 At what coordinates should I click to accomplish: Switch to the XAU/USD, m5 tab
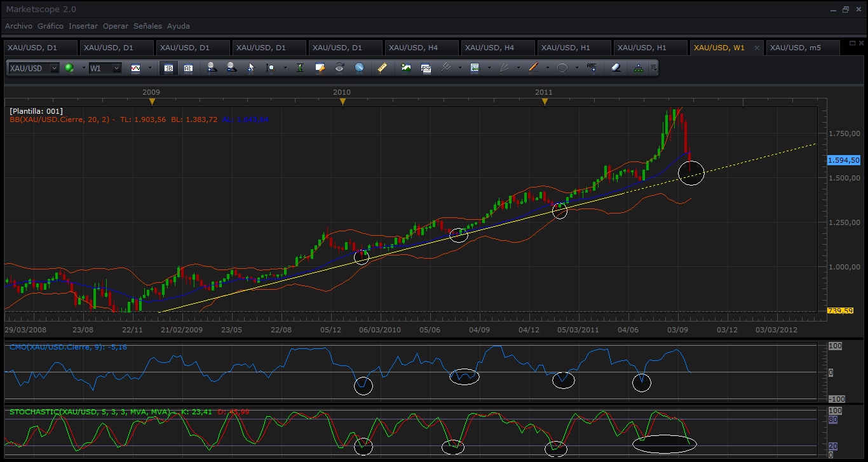click(x=796, y=48)
